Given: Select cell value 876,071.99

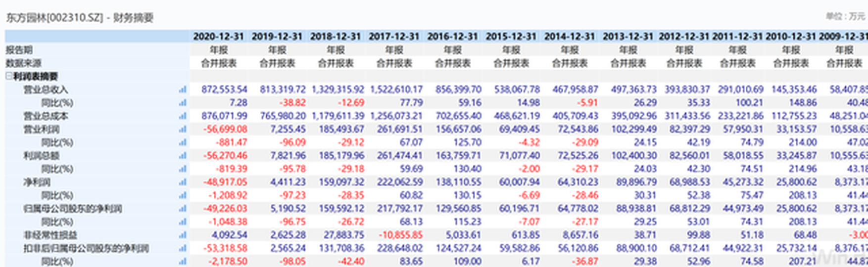Looking at the screenshot, I should 224,116.
